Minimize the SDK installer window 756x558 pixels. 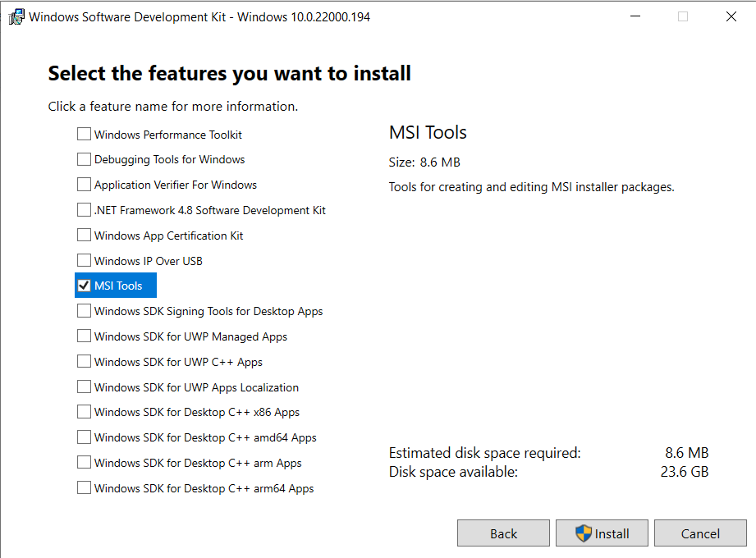(x=635, y=16)
